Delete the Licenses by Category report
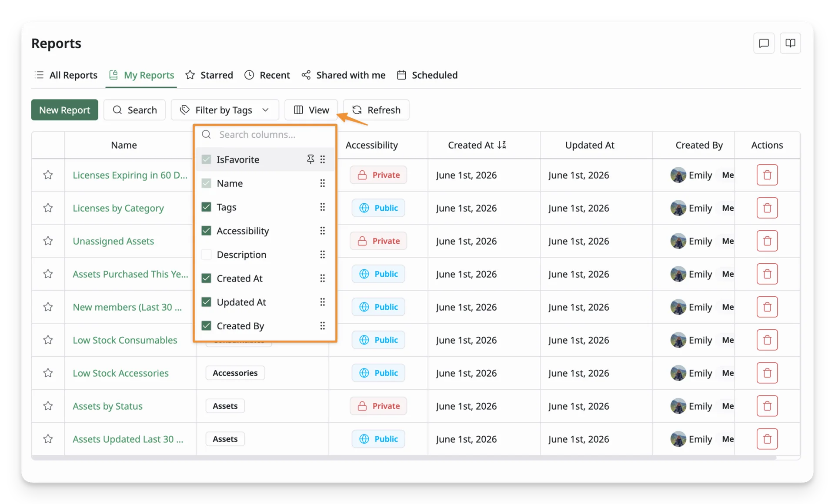 [x=767, y=208]
